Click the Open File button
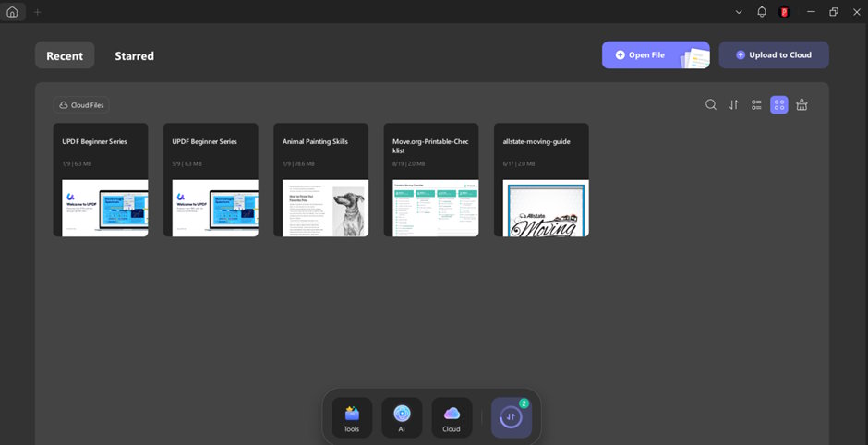868x445 pixels. (655, 55)
